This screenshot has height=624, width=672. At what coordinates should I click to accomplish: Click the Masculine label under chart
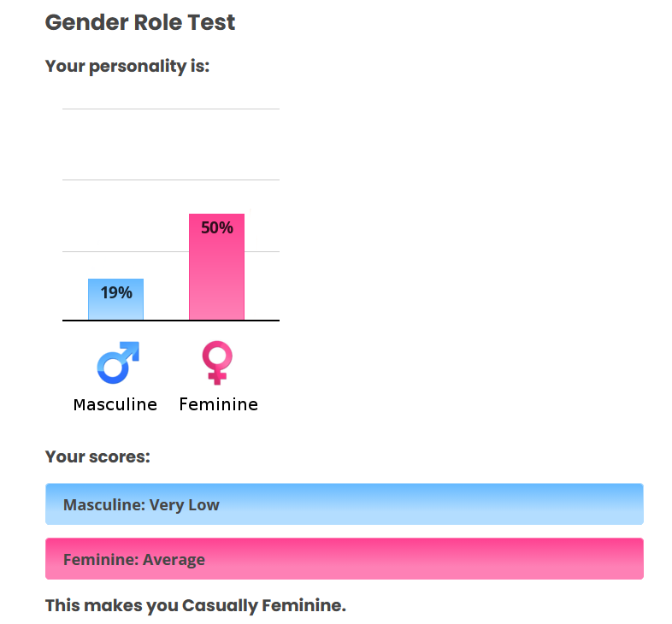pyautogui.click(x=115, y=404)
